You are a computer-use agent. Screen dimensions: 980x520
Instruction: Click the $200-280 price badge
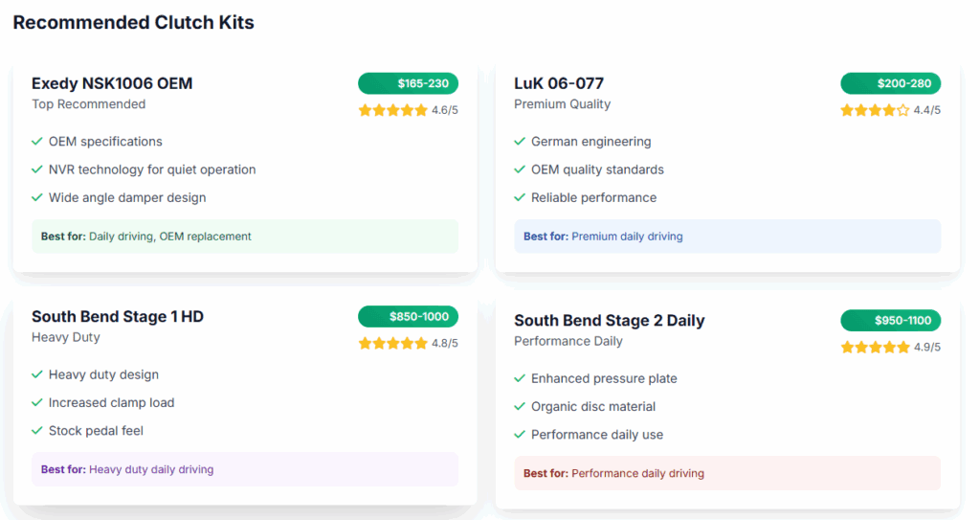click(x=891, y=83)
